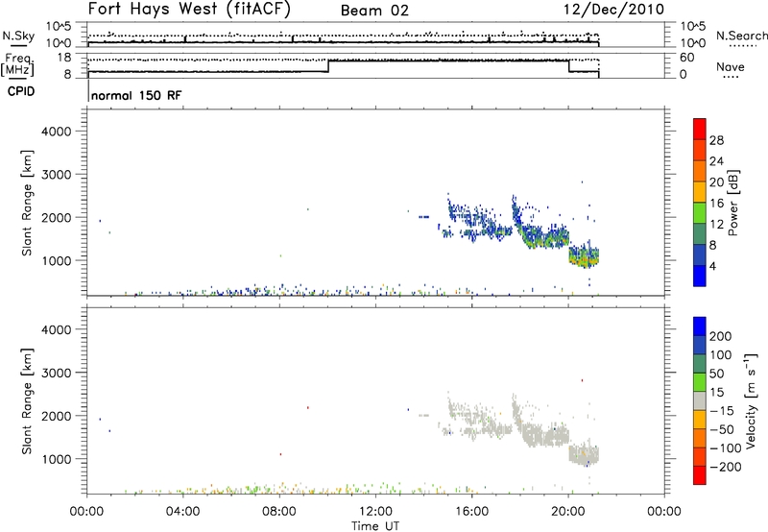Click the blue top segment of velocity colorbar

pyautogui.click(x=700, y=326)
